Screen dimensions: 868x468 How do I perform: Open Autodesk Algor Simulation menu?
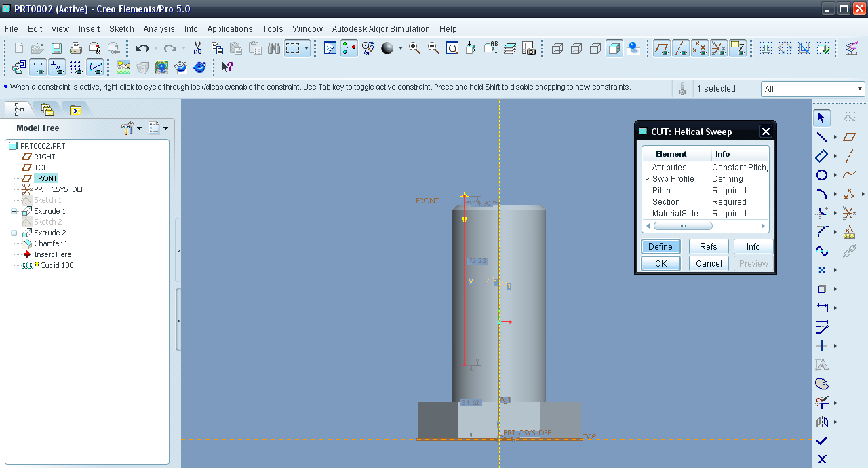click(381, 29)
